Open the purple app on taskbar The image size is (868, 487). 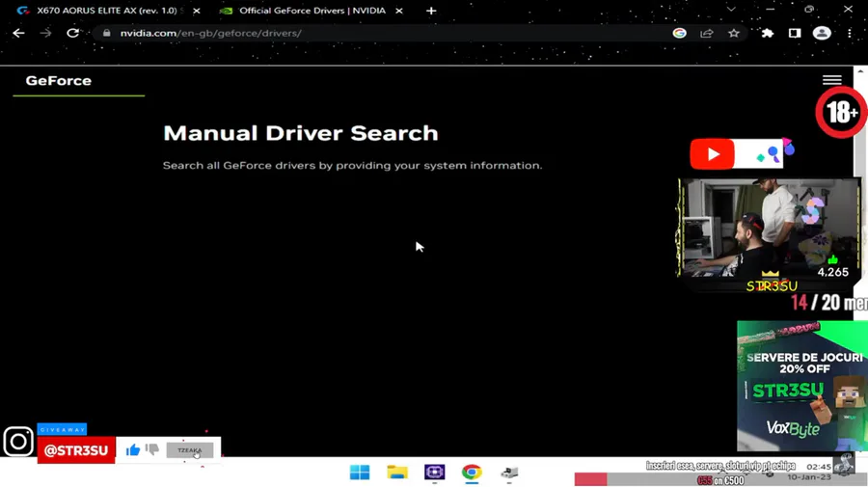pyautogui.click(x=435, y=473)
